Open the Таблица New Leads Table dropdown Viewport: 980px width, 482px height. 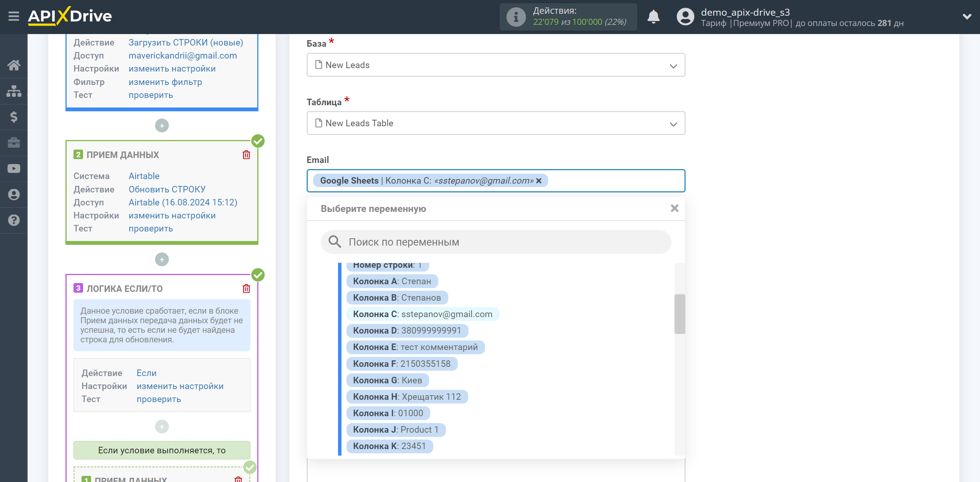(496, 123)
